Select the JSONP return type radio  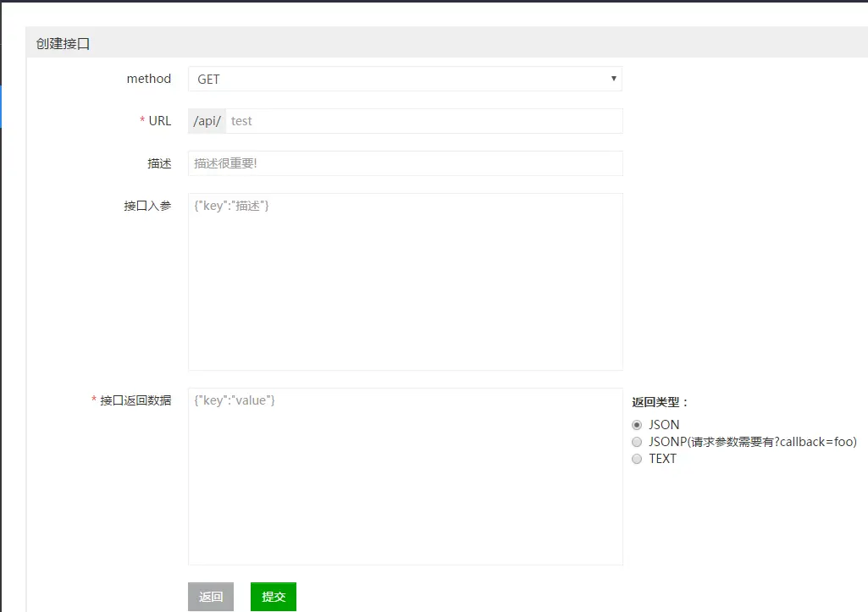pos(637,442)
